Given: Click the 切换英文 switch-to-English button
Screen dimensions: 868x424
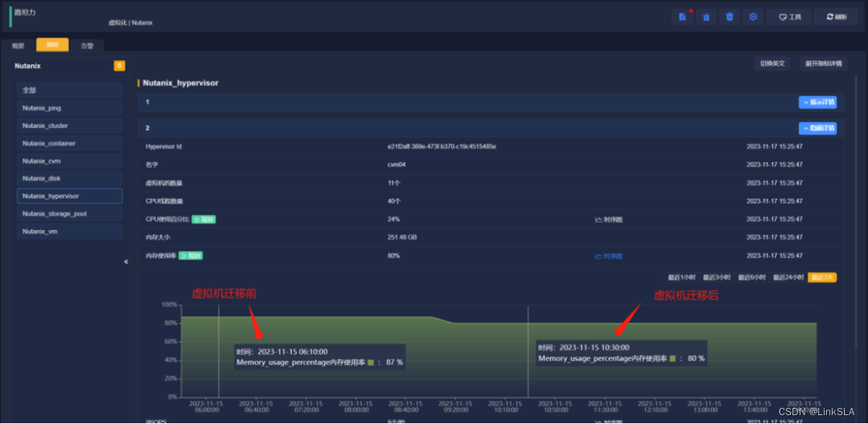Looking at the screenshot, I should tap(772, 64).
